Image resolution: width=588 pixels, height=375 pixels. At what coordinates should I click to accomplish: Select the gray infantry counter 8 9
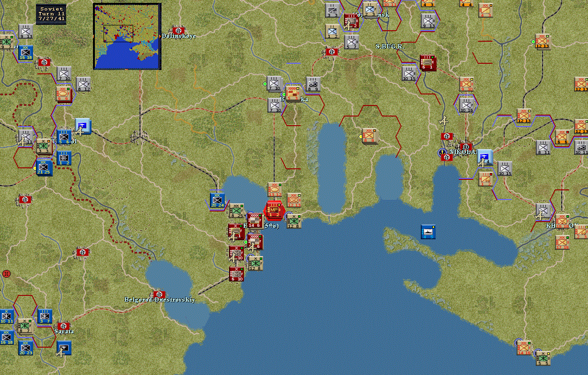point(313,84)
